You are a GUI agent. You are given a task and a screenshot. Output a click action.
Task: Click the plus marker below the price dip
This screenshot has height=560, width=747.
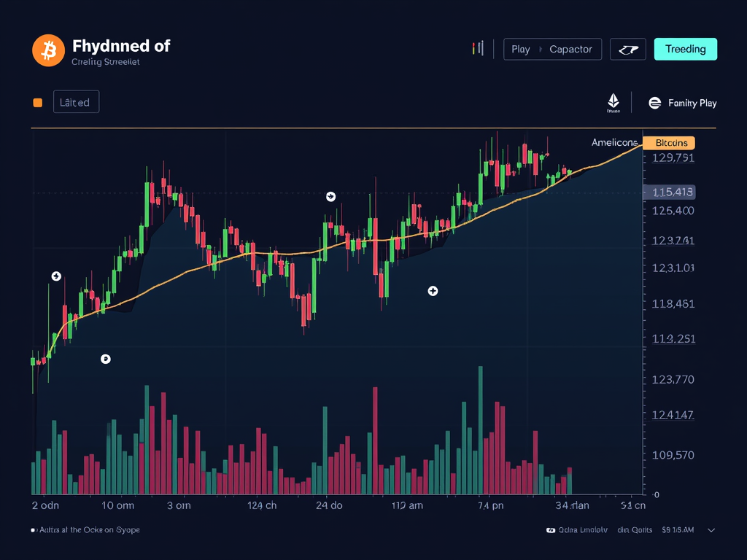433,291
